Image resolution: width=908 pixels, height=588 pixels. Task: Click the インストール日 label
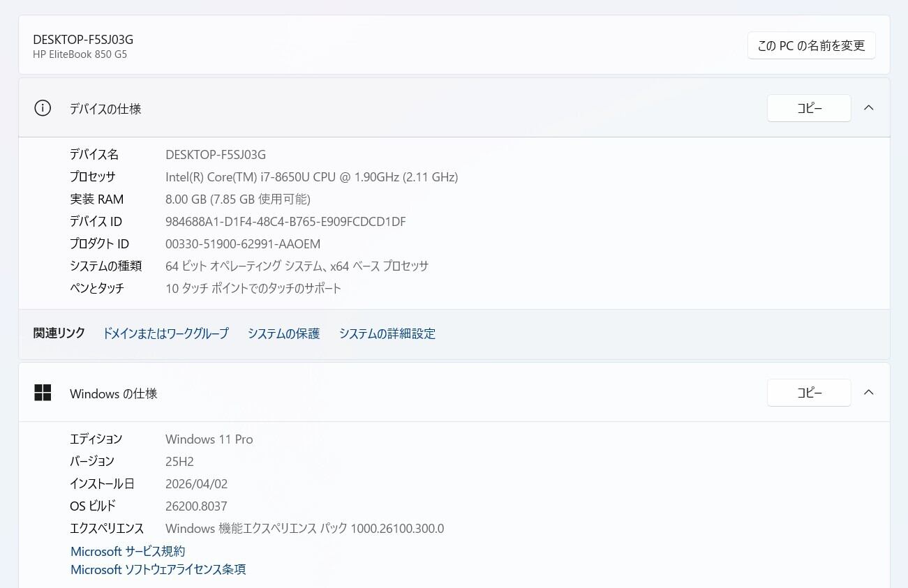(102, 484)
